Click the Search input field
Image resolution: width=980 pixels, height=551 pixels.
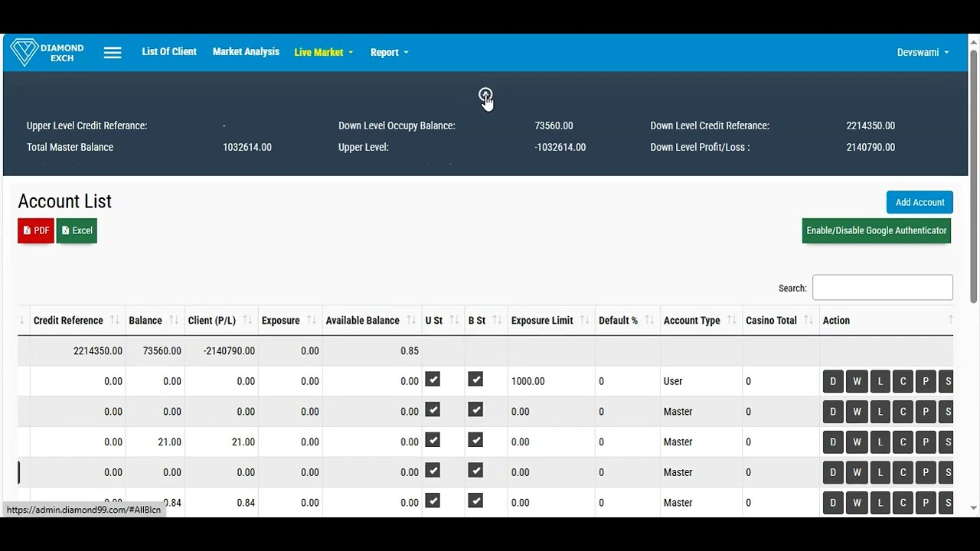click(x=883, y=288)
